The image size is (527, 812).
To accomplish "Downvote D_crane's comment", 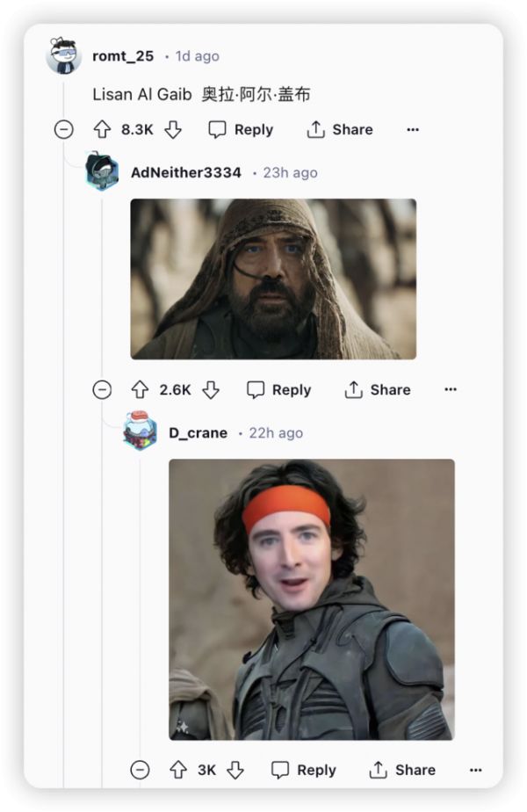I will point(235,770).
